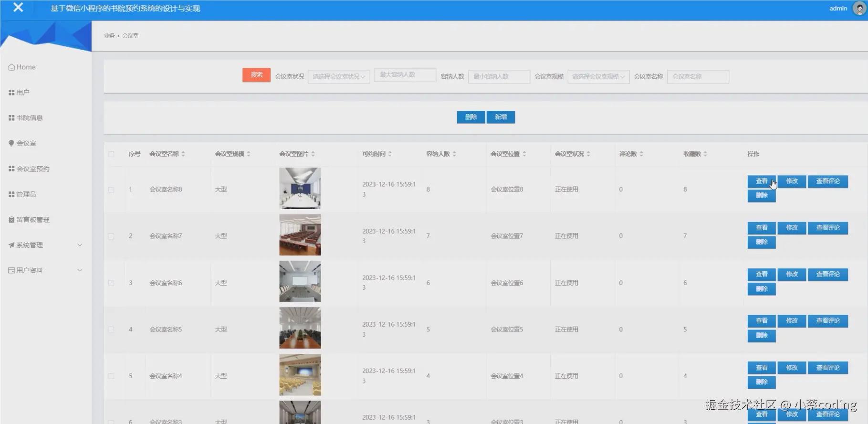Screen dimensions: 868x424
Task: Toggle select-all checkbox in table header
Action: 111,154
